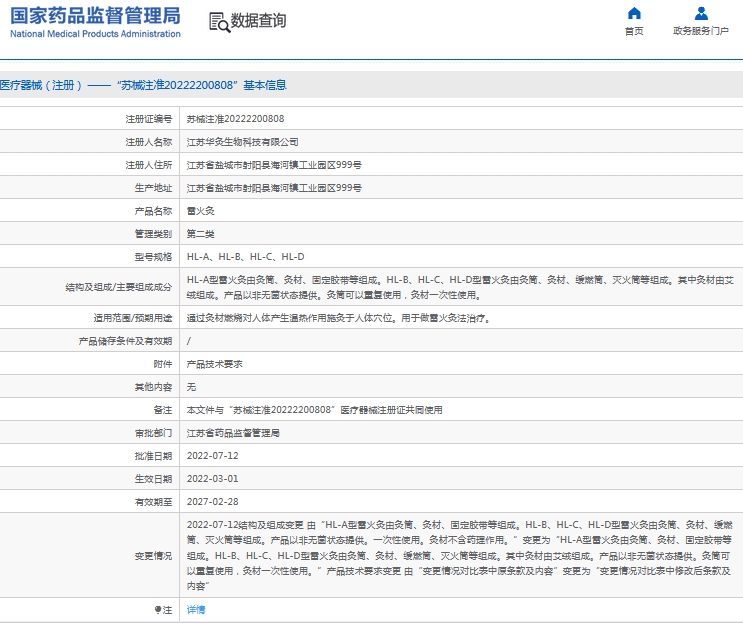Click the 政务服务门户 label text
Image resolution: width=743 pixels, height=626 pixels.
click(x=701, y=31)
